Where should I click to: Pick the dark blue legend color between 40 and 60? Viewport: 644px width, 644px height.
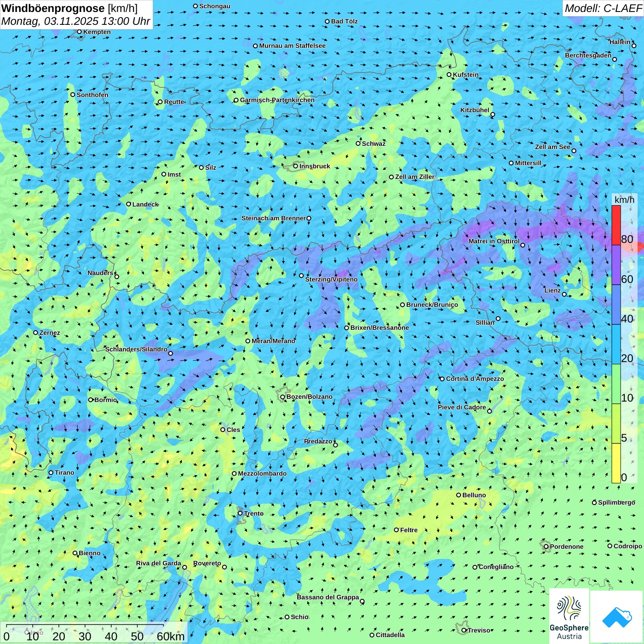click(616, 305)
